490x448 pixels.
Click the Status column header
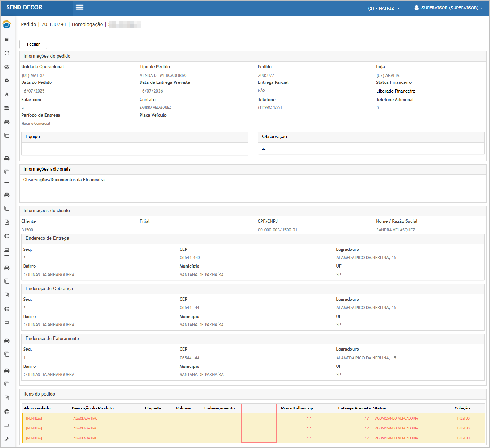pyautogui.click(x=379, y=408)
